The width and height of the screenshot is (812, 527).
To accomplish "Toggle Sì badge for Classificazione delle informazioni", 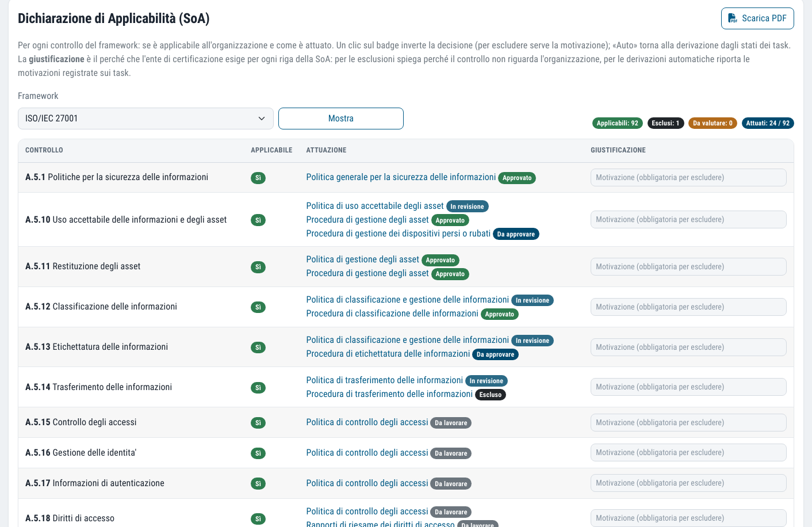I will tap(258, 307).
